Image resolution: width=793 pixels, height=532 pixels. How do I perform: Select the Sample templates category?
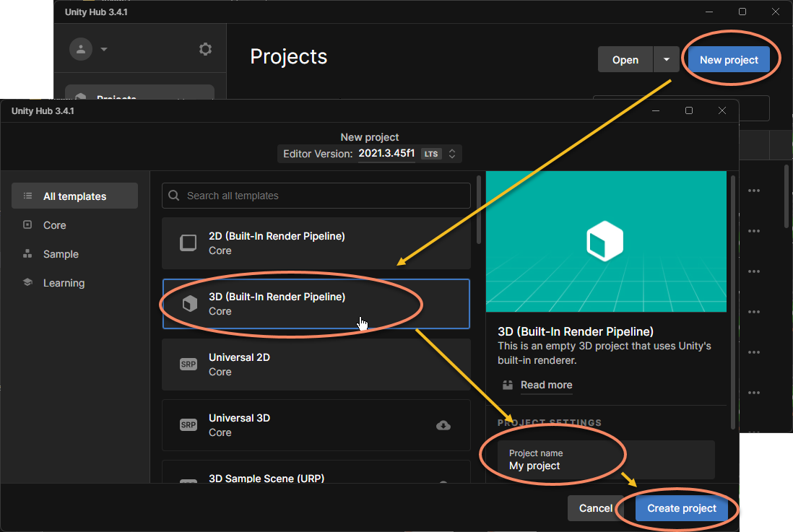[61, 254]
